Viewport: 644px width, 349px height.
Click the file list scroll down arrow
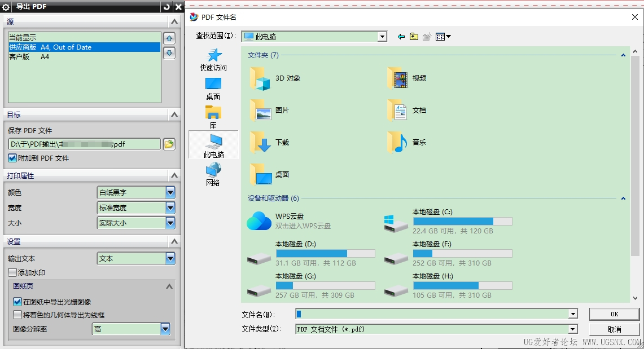click(x=635, y=298)
